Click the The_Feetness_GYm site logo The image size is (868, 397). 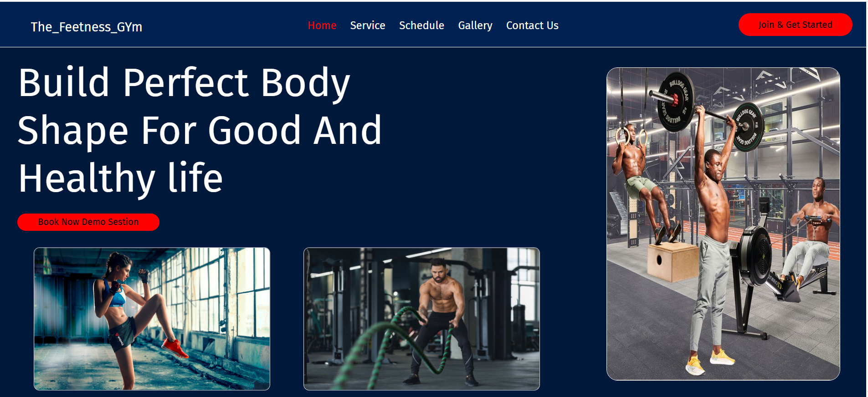(x=87, y=27)
